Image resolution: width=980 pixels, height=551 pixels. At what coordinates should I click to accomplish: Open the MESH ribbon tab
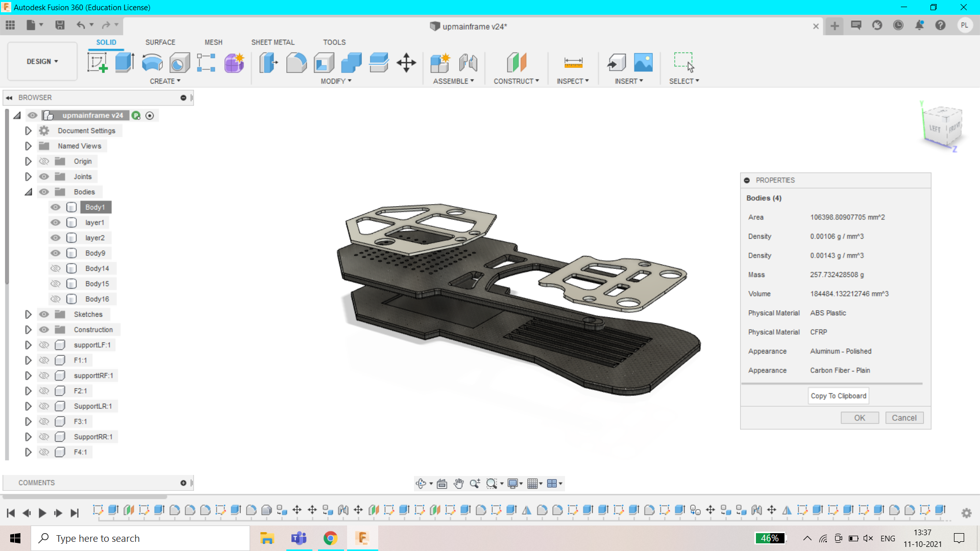[213, 42]
